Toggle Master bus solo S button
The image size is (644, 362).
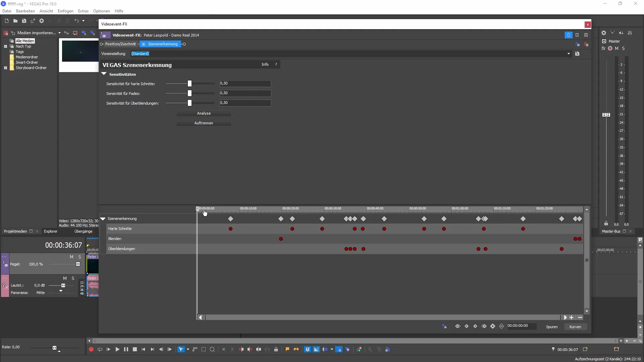click(624, 48)
